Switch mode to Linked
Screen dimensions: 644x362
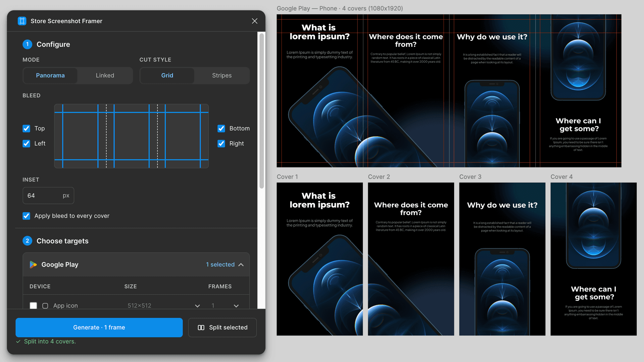tap(105, 75)
